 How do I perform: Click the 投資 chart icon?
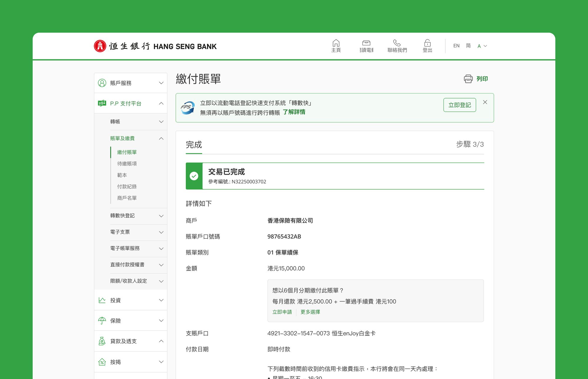point(102,300)
